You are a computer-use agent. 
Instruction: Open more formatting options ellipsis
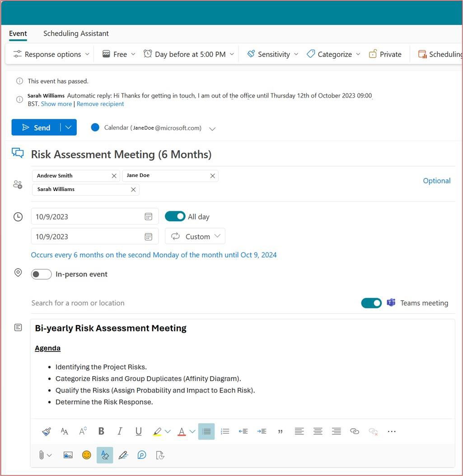(x=392, y=431)
